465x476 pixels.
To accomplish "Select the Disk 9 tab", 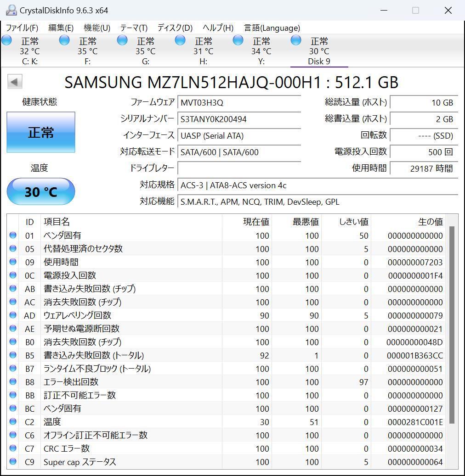I will point(319,50).
